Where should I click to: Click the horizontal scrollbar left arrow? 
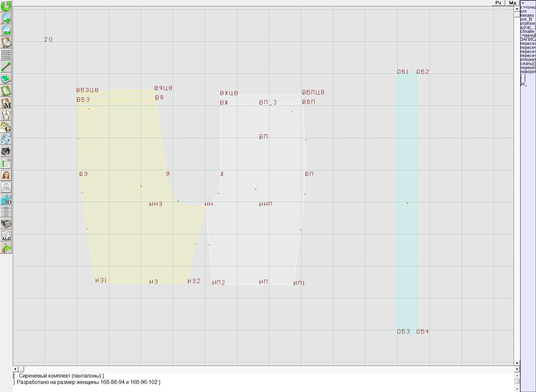click(16, 369)
